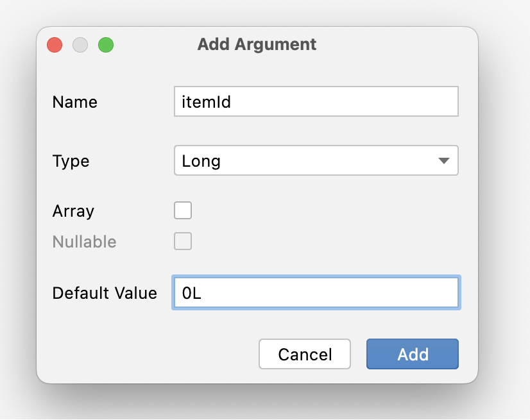The width and height of the screenshot is (530, 420).
Task: Toggle the Nullable checkbox
Action: (x=183, y=242)
